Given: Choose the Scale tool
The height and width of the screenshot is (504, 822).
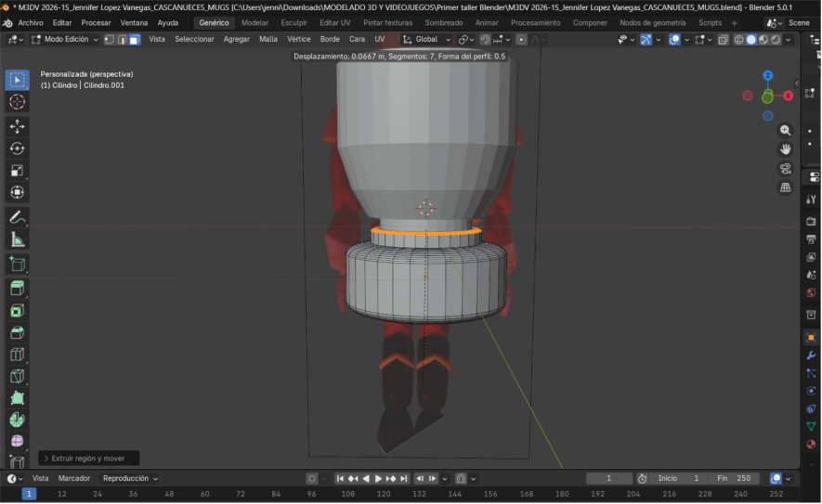Looking at the screenshot, I should 17,170.
